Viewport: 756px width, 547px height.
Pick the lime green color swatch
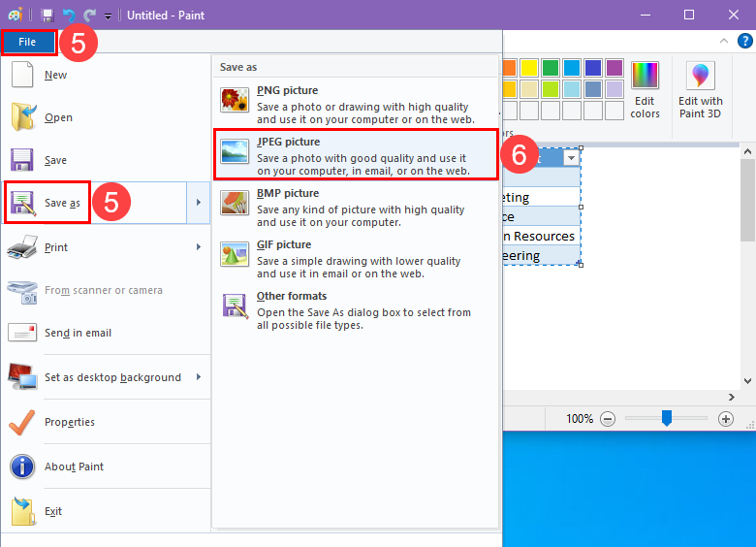[x=551, y=89]
